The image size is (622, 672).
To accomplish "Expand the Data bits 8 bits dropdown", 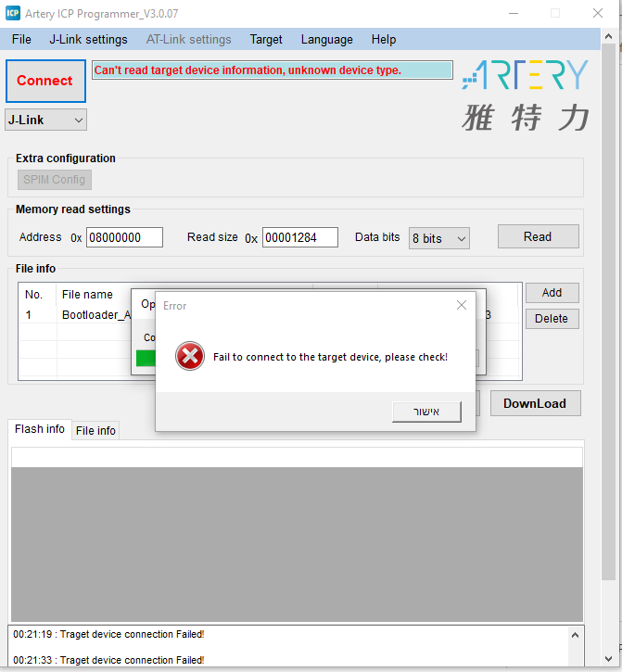I will pyautogui.click(x=439, y=238).
